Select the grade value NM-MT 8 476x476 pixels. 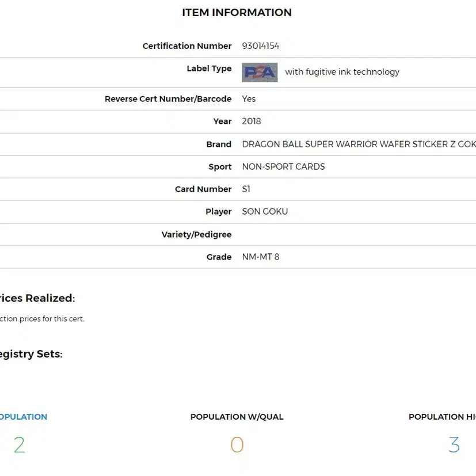coord(261,257)
